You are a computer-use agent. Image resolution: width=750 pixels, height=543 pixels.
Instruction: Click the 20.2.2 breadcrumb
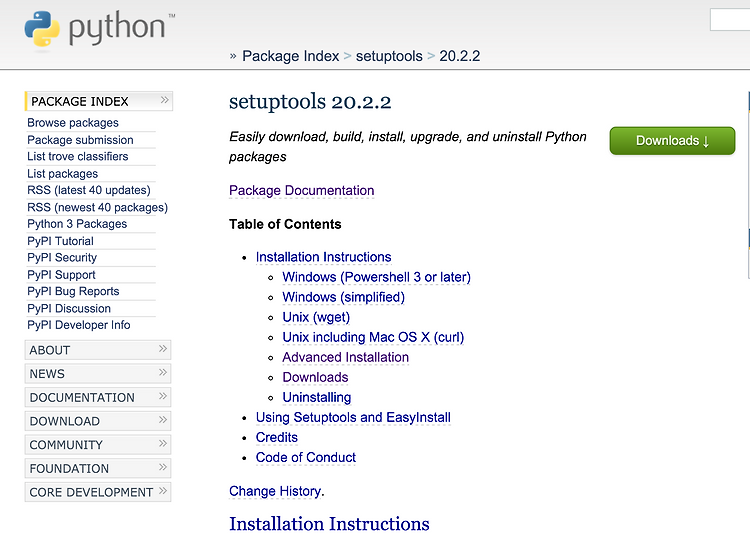459,56
